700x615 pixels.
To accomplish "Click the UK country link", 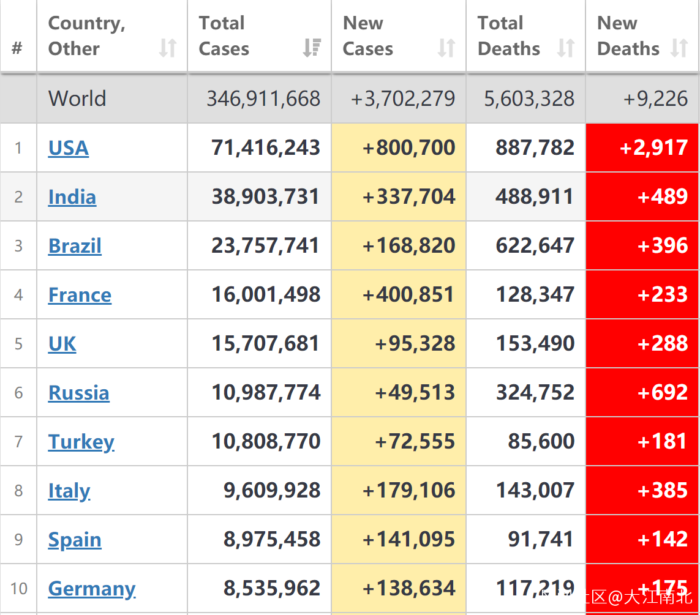I will (62, 344).
